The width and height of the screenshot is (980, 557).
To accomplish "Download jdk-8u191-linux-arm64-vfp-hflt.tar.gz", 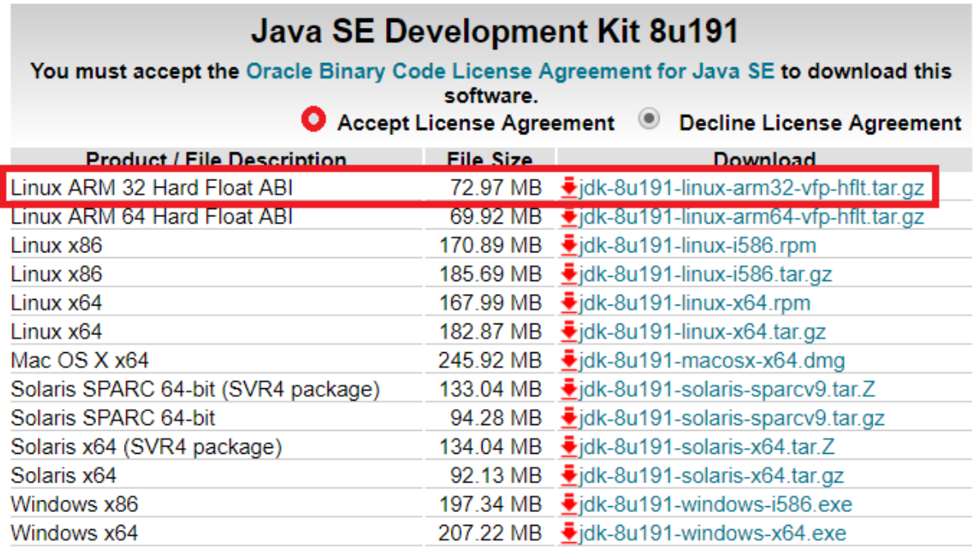I will [751, 217].
